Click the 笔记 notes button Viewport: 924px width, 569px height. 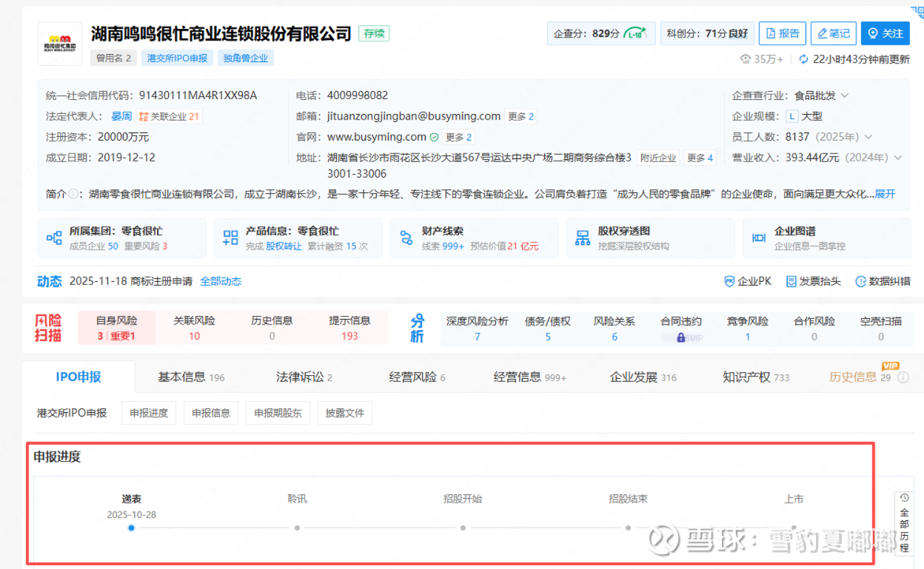click(x=833, y=33)
